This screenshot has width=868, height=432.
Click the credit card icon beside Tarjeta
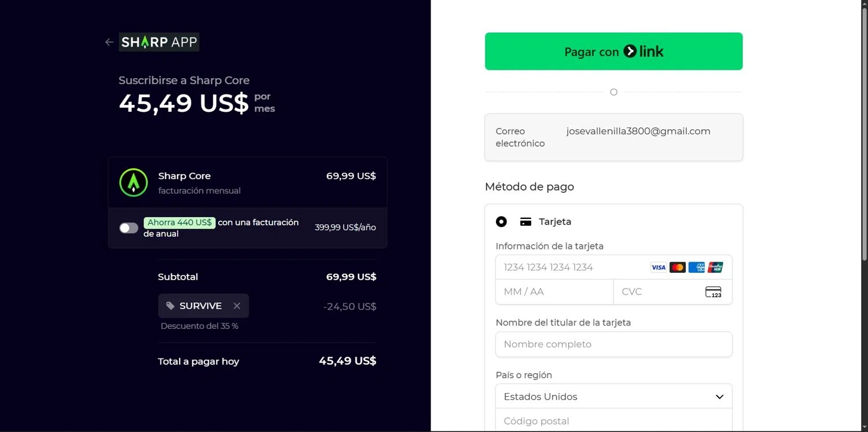pyautogui.click(x=525, y=222)
